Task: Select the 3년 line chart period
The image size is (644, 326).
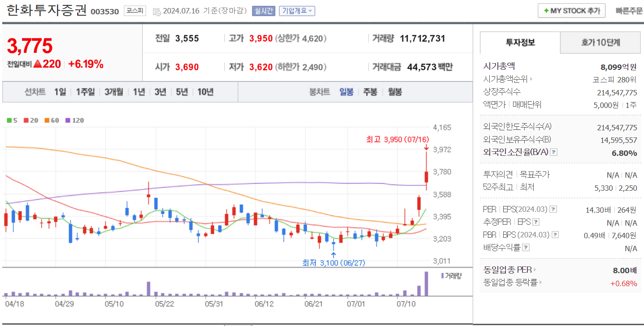Action: point(160,92)
